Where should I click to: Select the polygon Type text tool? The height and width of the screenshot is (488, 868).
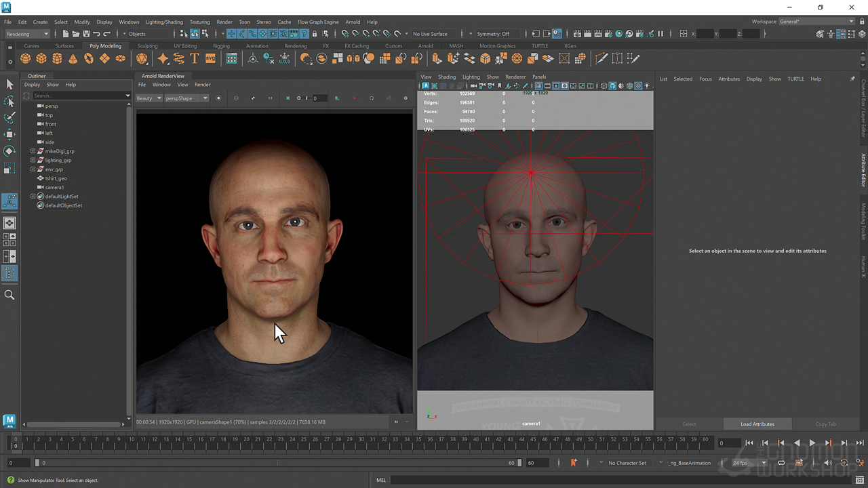[195, 59]
